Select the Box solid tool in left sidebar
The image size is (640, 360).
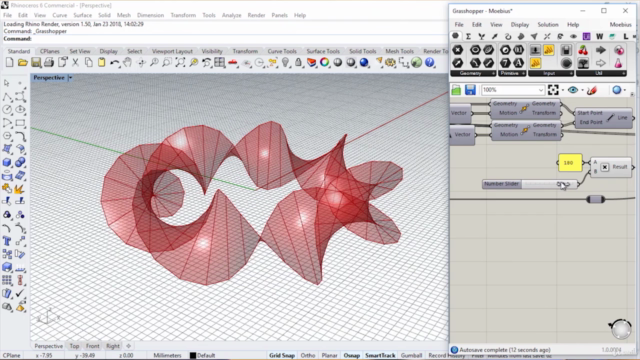pos(7,162)
